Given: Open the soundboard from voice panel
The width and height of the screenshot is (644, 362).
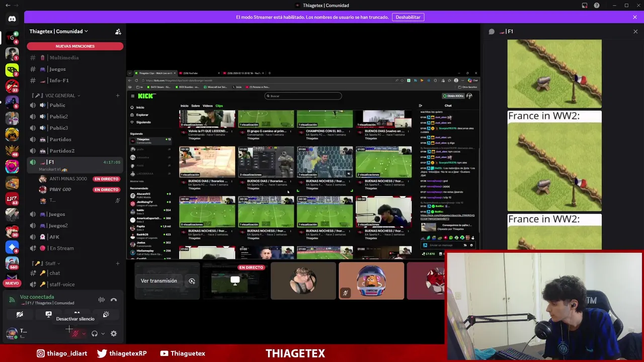Looking at the screenshot, I should click(106, 314).
